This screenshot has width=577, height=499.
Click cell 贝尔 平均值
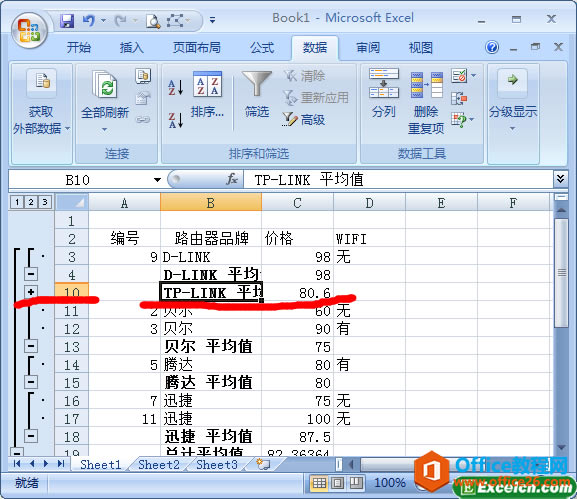click(x=211, y=347)
